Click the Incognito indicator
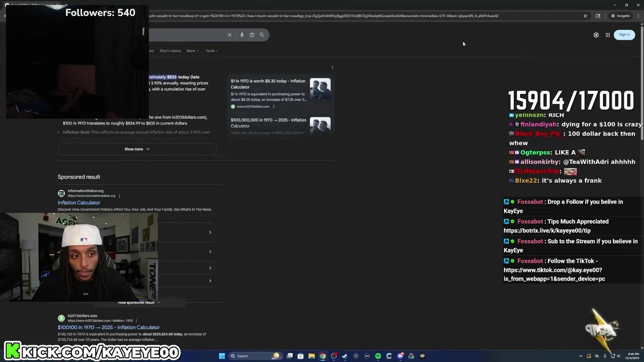644x362 pixels. [620, 16]
